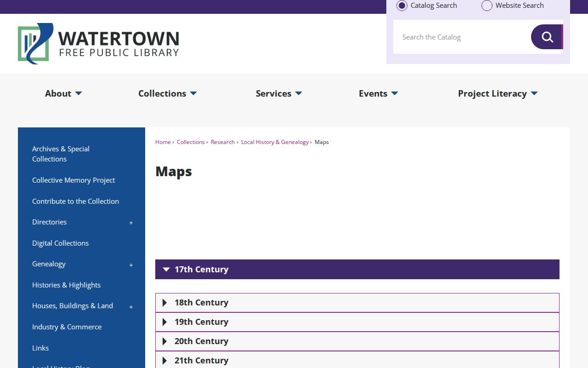This screenshot has width=588, height=368.
Task: Expand the Genealogy sidebar submenu plus icon
Action: point(131,265)
